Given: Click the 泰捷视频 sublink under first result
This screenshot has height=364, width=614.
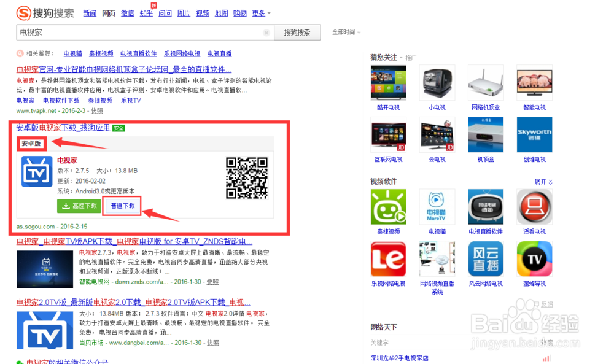Looking at the screenshot, I should [100, 100].
